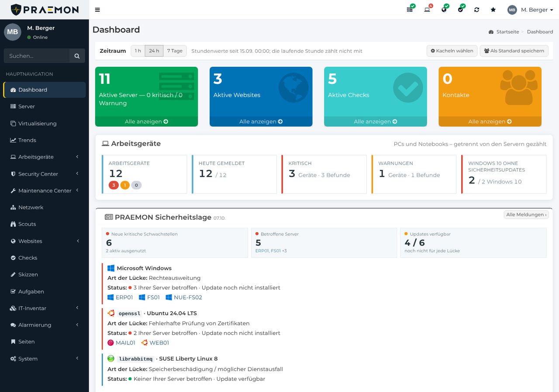Select the 1 h time range
Screen dimensions: 559x392
(x=138, y=51)
